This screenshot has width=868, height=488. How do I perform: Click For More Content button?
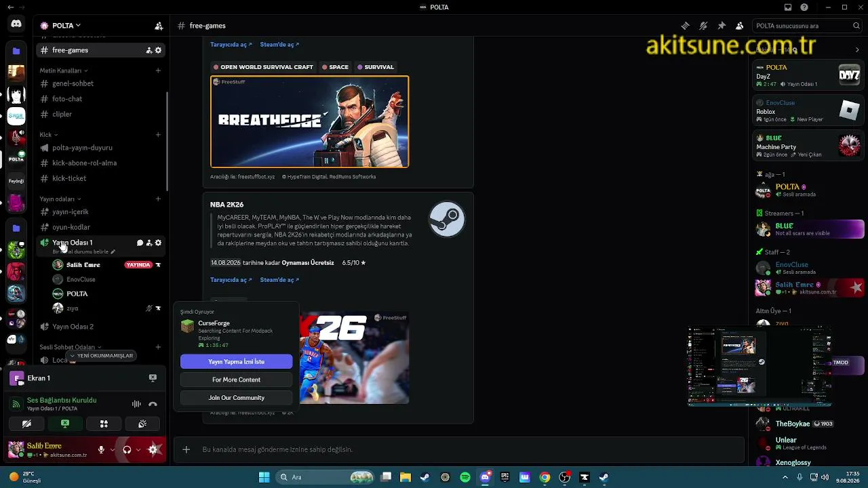click(x=236, y=380)
